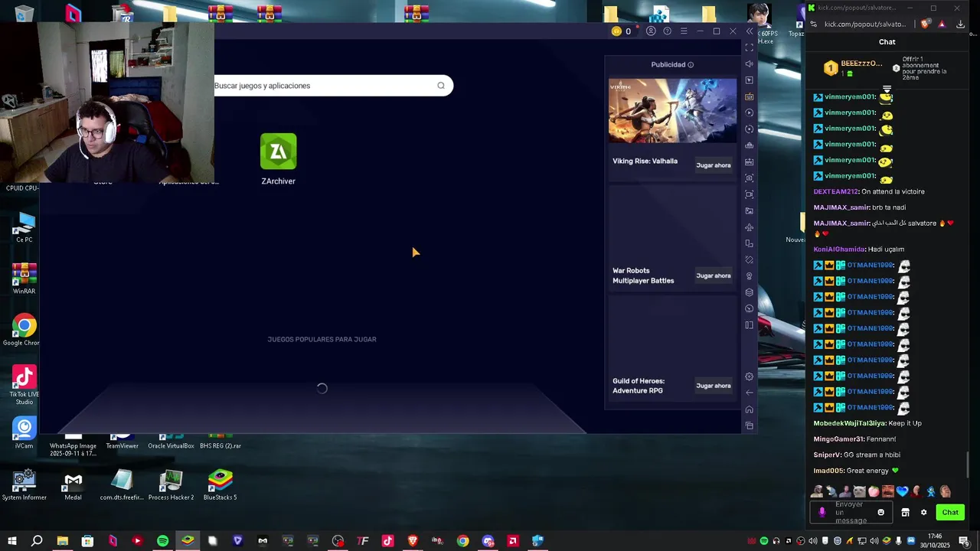Viewport: 980px width, 551px height.
Task: Click Jugar ahora for Viking Rise: Valhalla
Action: [x=713, y=165]
